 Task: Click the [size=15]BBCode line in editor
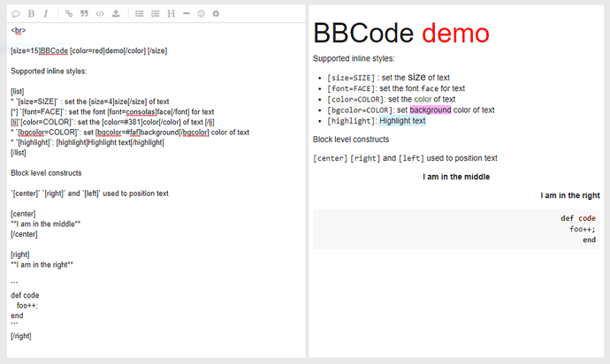coord(88,51)
